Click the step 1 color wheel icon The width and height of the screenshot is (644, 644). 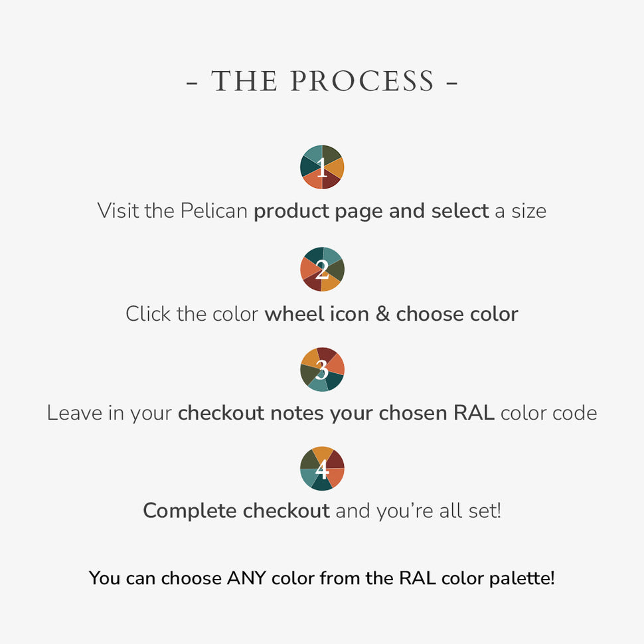click(x=322, y=167)
